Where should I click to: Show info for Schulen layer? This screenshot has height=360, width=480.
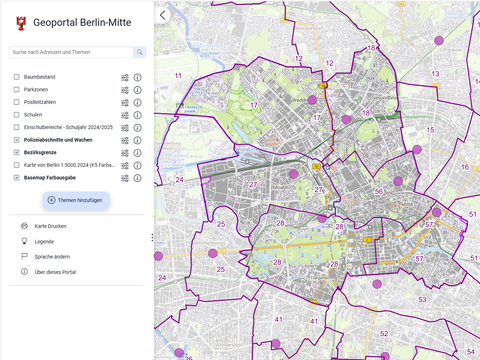tap(137, 115)
